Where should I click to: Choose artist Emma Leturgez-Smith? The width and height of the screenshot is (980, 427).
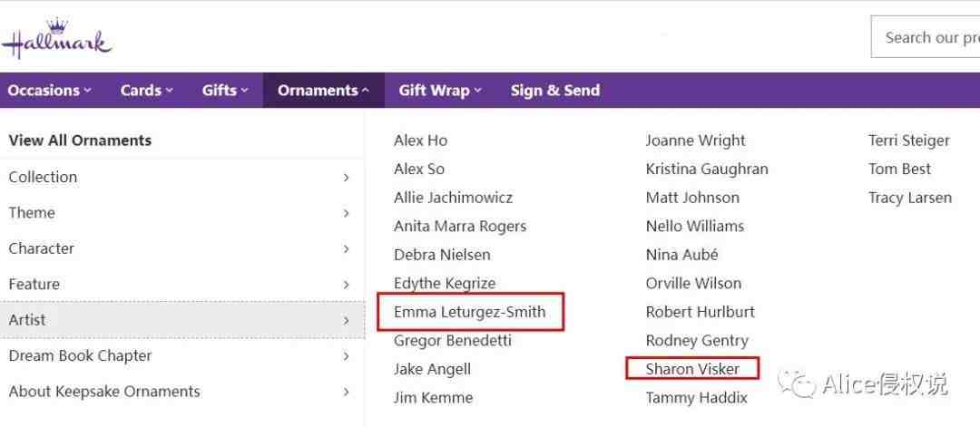tap(470, 312)
